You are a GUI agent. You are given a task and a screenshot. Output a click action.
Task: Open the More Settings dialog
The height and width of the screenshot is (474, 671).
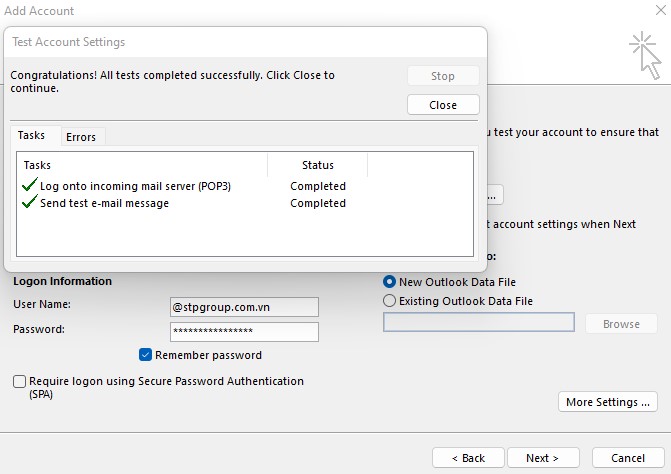607,402
